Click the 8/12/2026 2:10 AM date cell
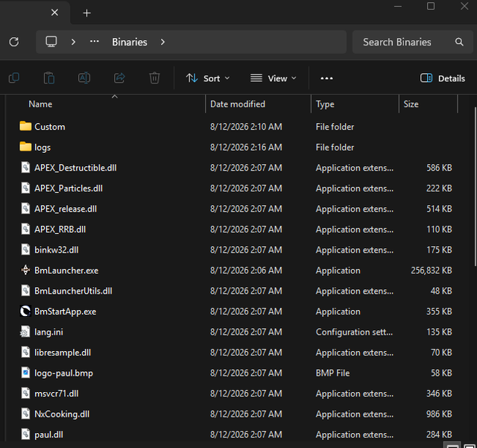Image resolution: width=477 pixels, height=448 pixels. click(246, 127)
